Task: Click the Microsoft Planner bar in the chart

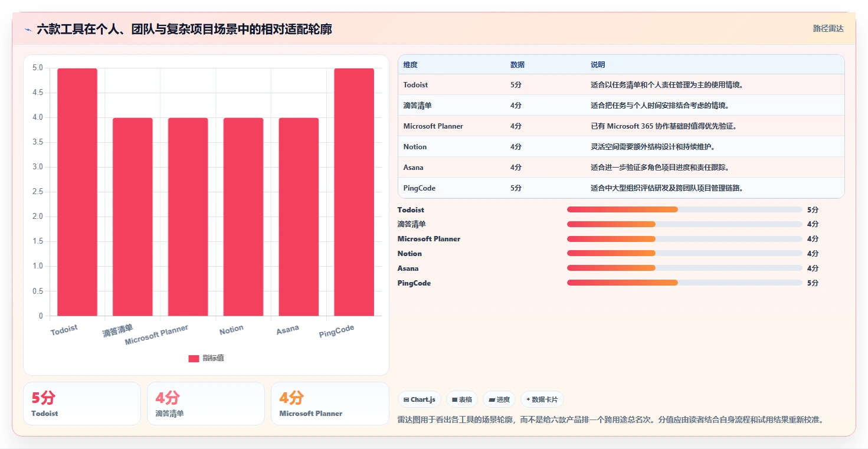Action: click(x=188, y=217)
